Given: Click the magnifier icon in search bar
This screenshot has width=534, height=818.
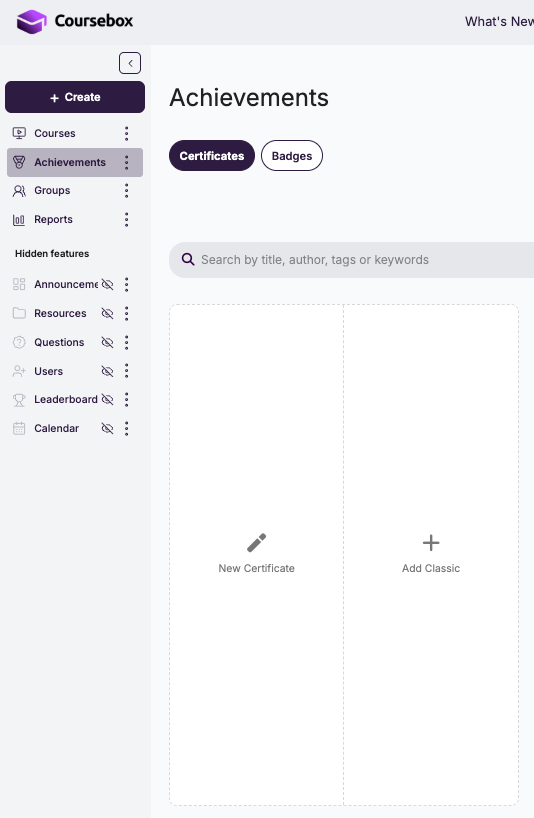Looking at the screenshot, I should click(x=188, y=259).
